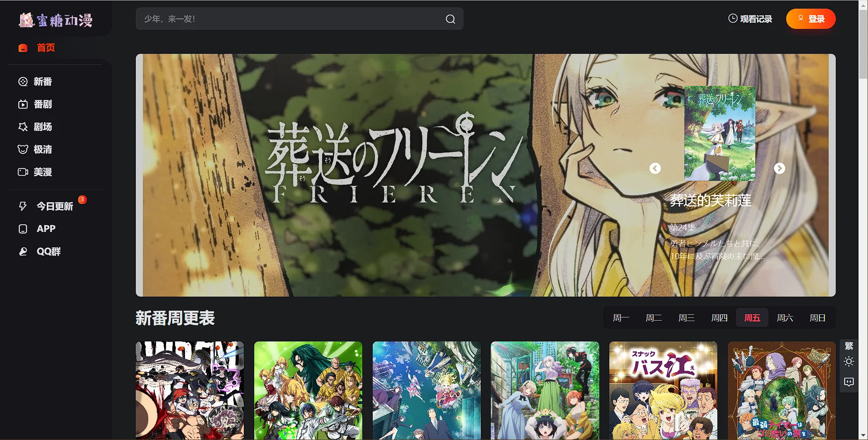Image resolution: width=868 pixels, height=440 pixels.
Task: Click the search magnifier icon
Action: pyautogui.click(x=450, y=19)
